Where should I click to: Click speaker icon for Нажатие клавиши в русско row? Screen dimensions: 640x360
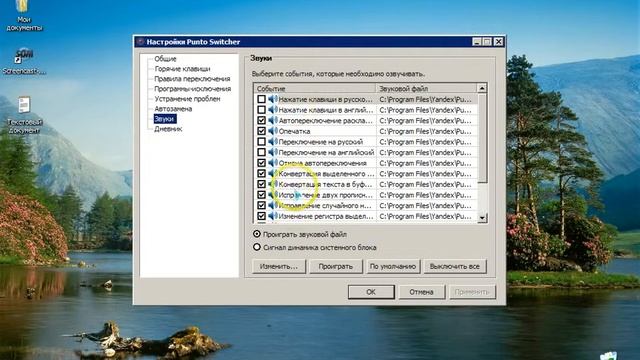pyautogui.click(x=273, y=99)
